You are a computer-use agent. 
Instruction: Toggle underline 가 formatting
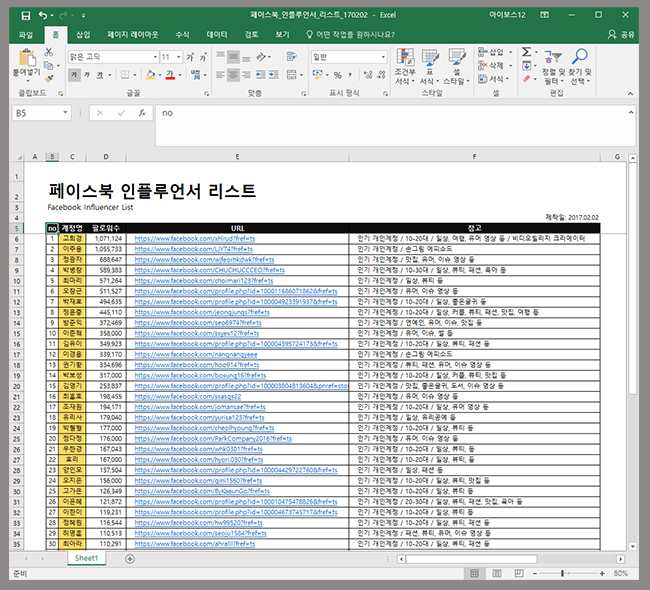coord(100,75)
